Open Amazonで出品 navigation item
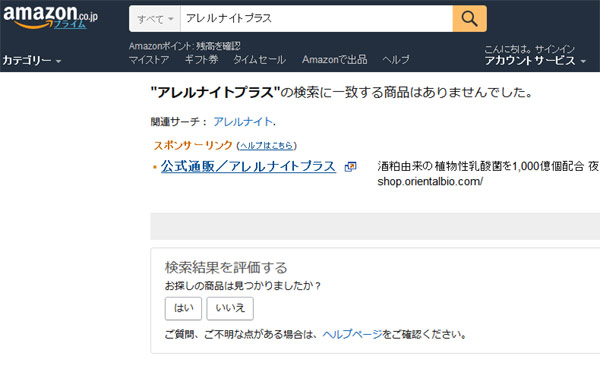 coord(334,59)
